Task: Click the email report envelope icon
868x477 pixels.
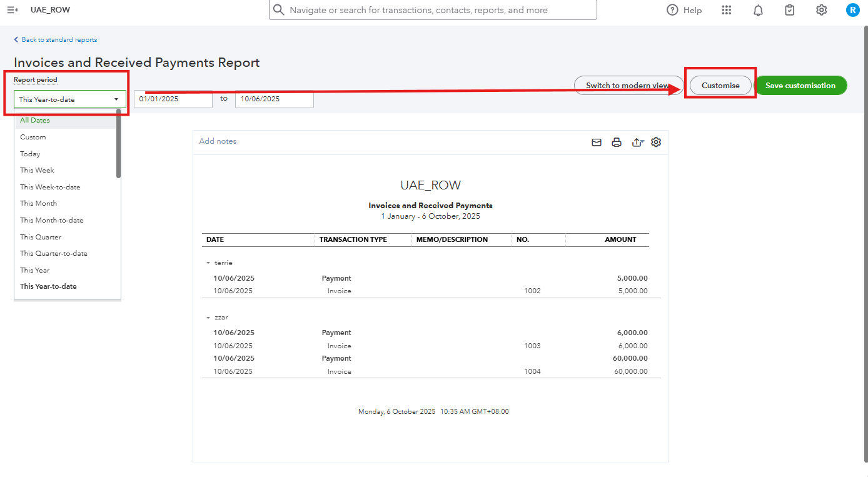Action: (x=597, y=143)
